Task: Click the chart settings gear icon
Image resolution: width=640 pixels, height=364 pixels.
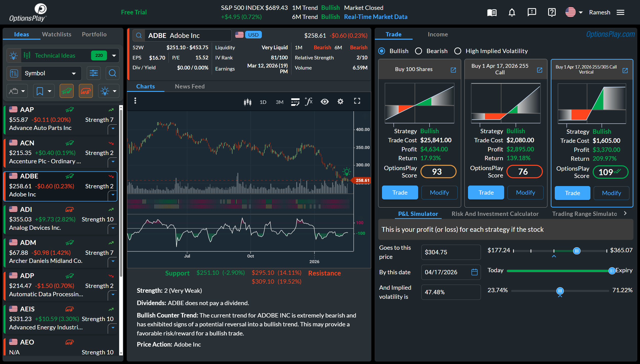Action: [340, 102]
